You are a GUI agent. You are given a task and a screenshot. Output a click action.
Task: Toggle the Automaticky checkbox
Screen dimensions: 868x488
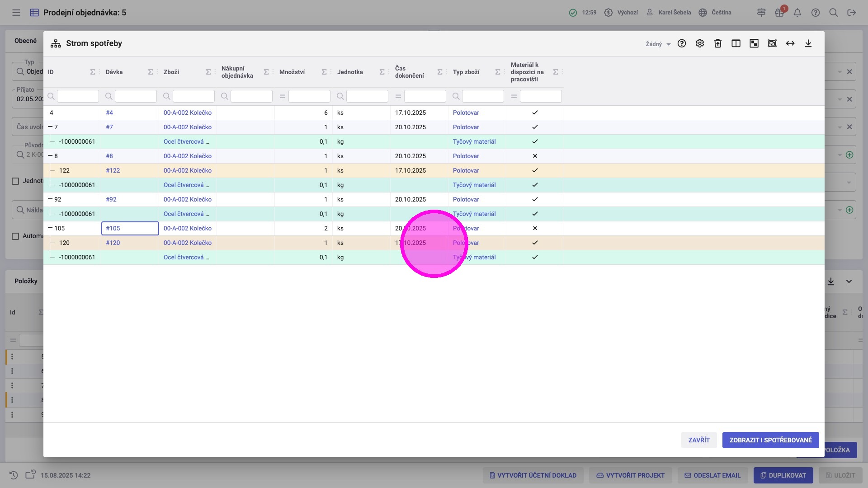(15, 236)
